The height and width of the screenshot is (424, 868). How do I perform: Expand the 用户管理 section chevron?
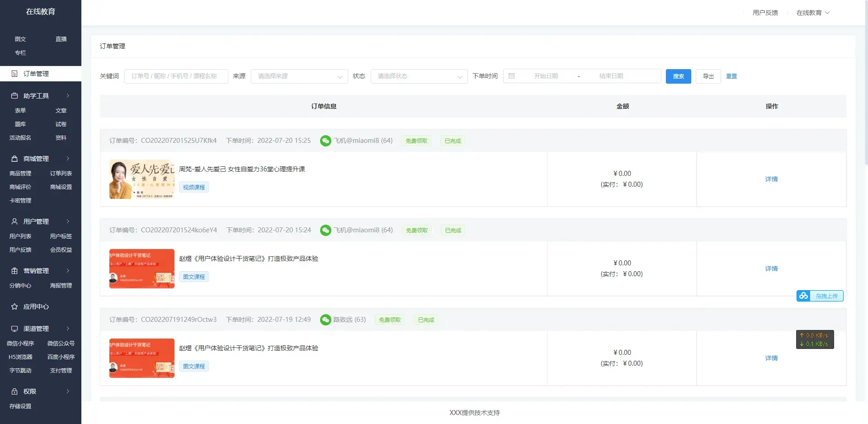pyautogui.click(x=68, y=221)
